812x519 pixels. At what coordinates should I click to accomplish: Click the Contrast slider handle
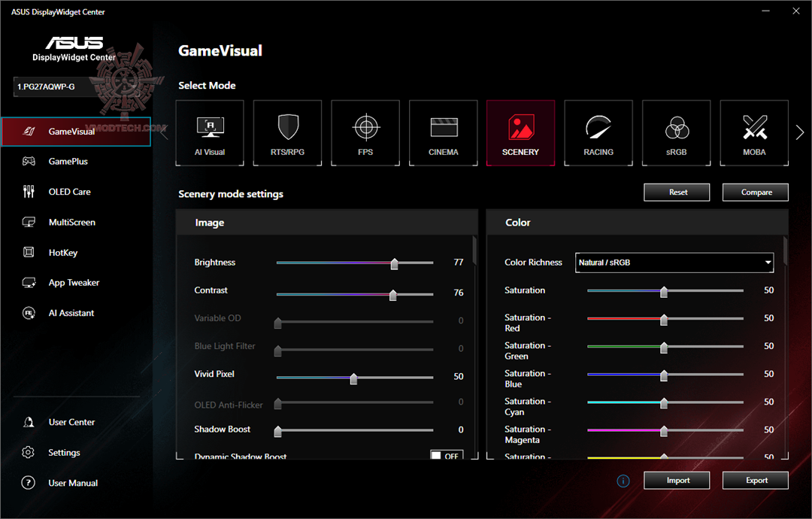[x=393, y=296]
